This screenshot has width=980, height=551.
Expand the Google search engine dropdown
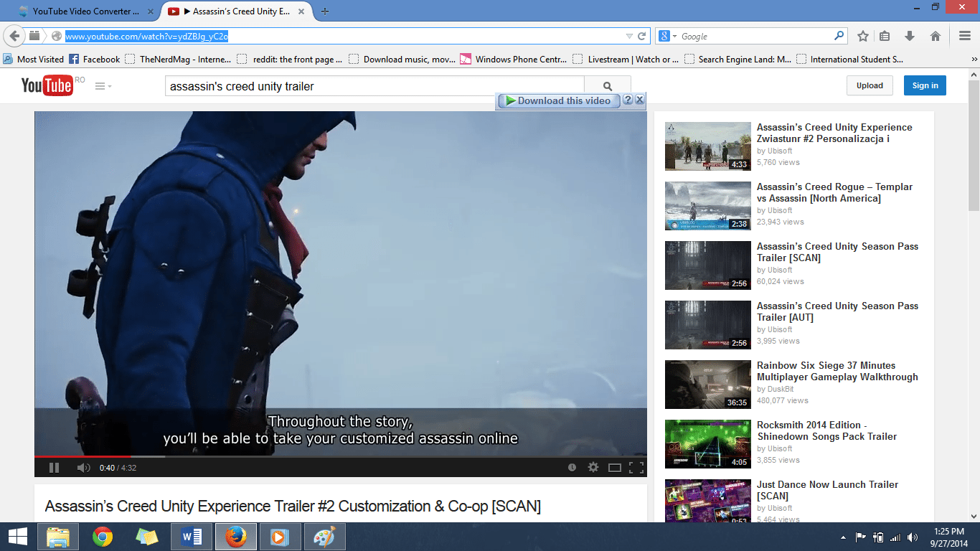click(x=675, y=35)
